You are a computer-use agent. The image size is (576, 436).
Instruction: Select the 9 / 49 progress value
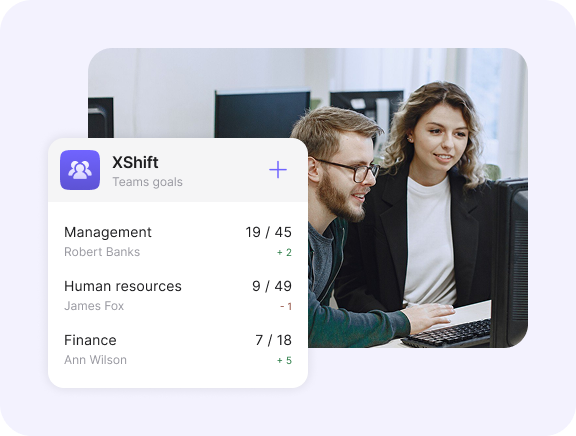coord(272,286)
